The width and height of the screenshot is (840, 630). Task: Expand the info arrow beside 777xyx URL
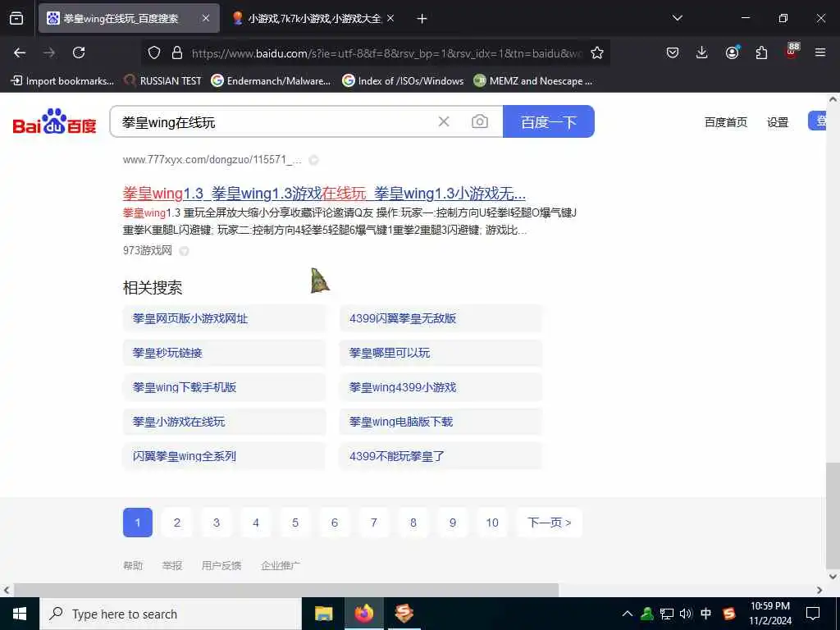click(x=314, y=160)
